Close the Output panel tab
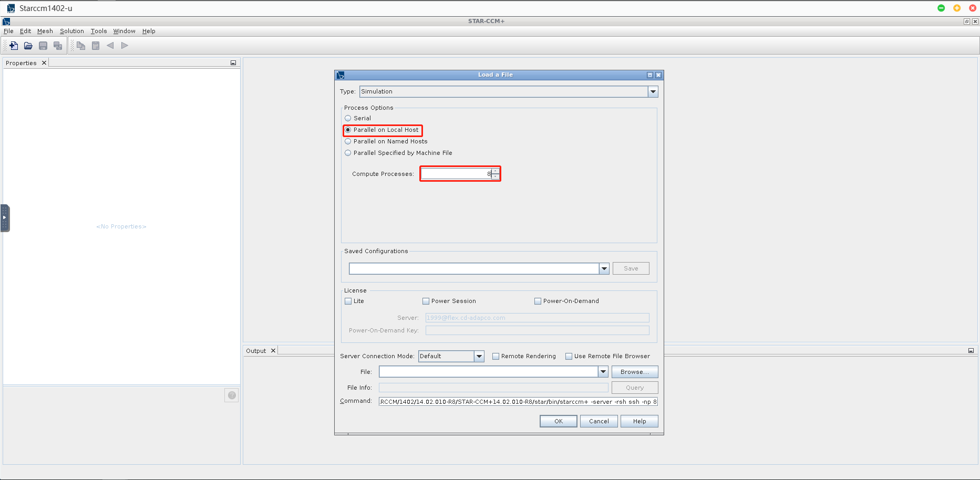This screenshot has height=480, width=980. pyautogui.click(x=273, y=351)
